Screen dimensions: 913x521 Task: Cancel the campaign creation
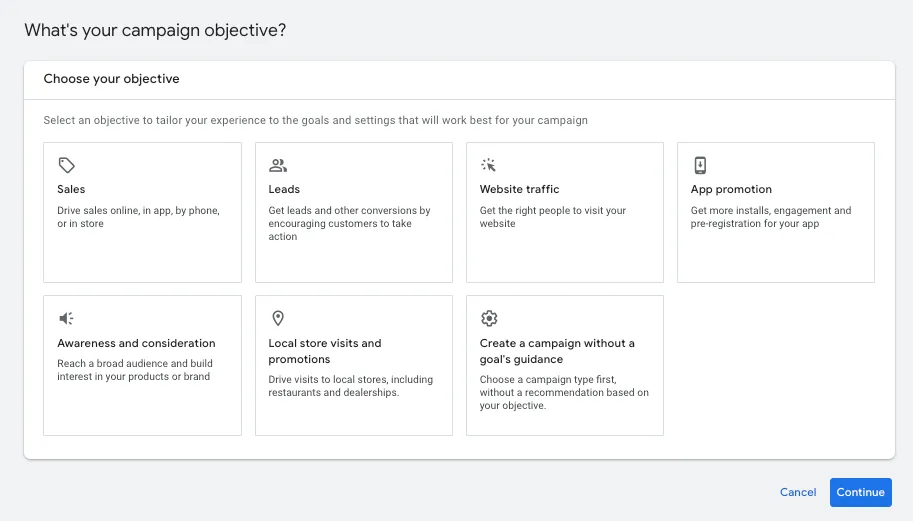pyautogui.click(x=798, y=492)
